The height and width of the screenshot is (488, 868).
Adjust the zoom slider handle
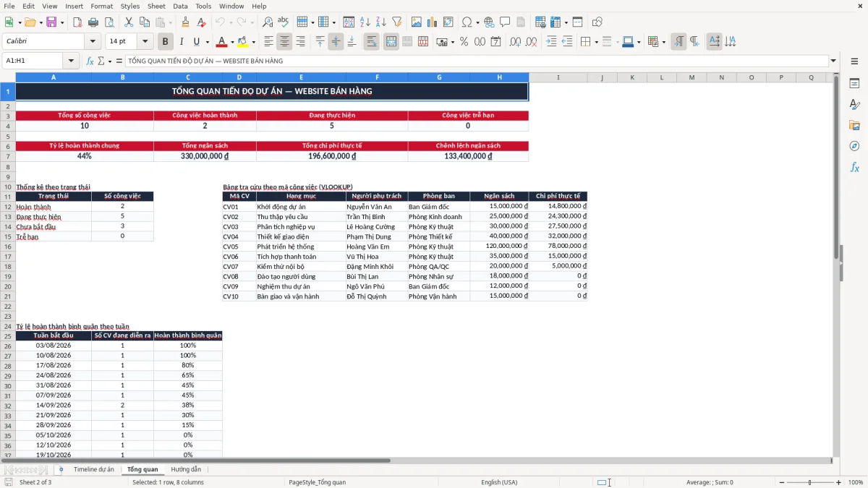pos(809,482)
